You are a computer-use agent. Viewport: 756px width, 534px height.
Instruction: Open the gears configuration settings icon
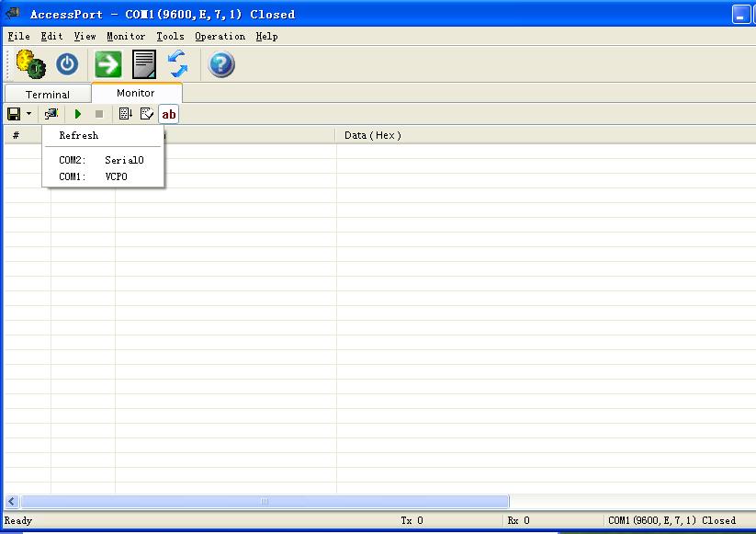coord(30,64)
